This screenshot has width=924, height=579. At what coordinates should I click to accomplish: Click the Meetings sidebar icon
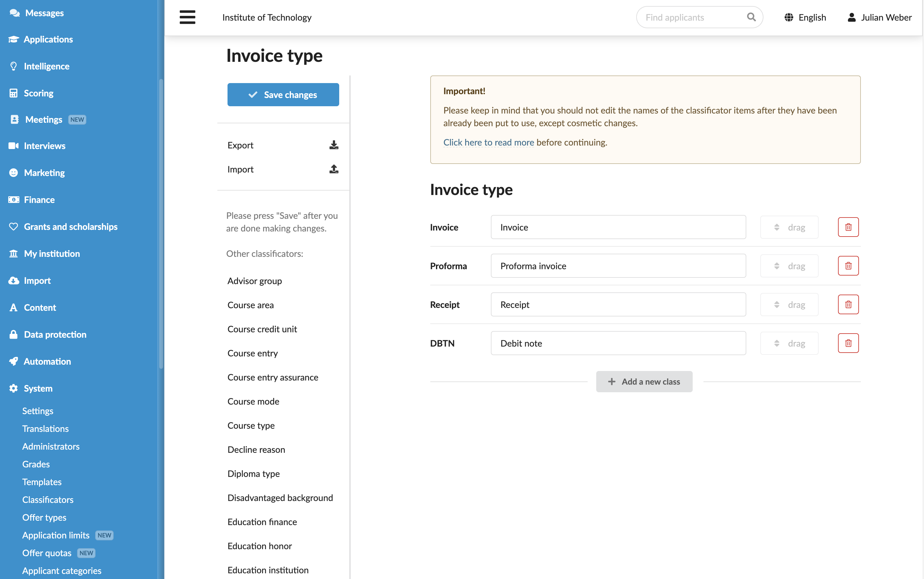pyautogui.click(x=14, y=120)
